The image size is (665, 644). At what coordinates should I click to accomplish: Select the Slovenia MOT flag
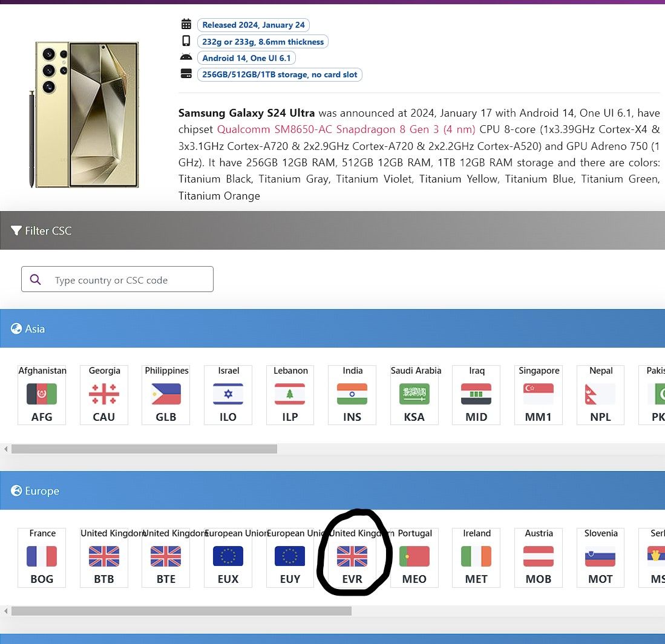coord(600,556)
